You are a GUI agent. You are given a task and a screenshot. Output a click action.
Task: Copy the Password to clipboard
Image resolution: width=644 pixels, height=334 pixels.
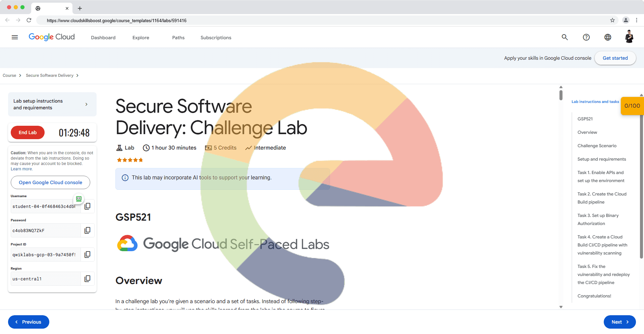coord(88,230)
